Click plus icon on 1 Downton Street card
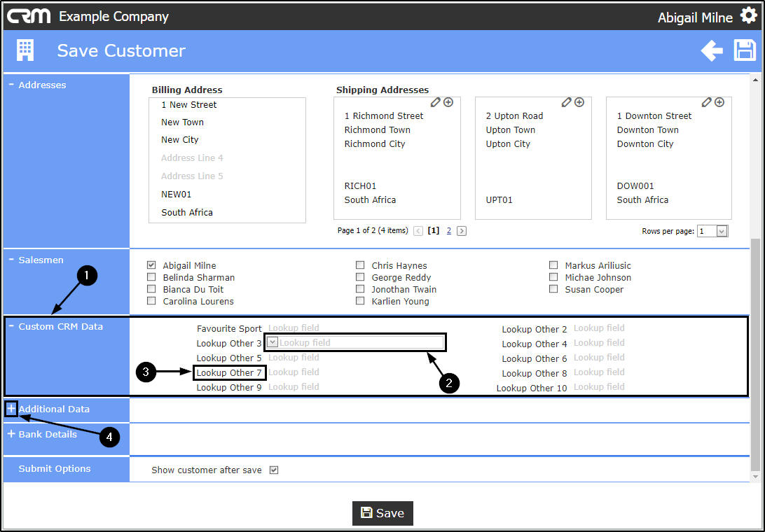 (x=719, y=102)
